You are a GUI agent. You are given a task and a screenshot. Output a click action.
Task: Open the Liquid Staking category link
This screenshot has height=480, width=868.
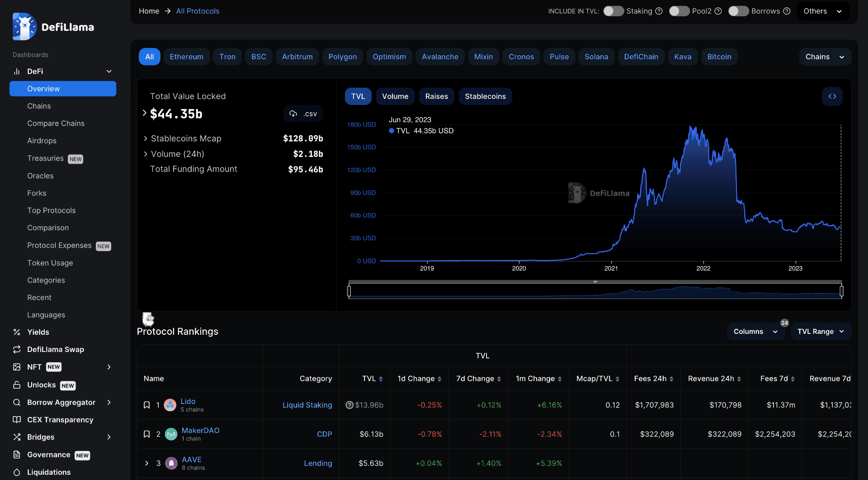(x=307, y=405)
